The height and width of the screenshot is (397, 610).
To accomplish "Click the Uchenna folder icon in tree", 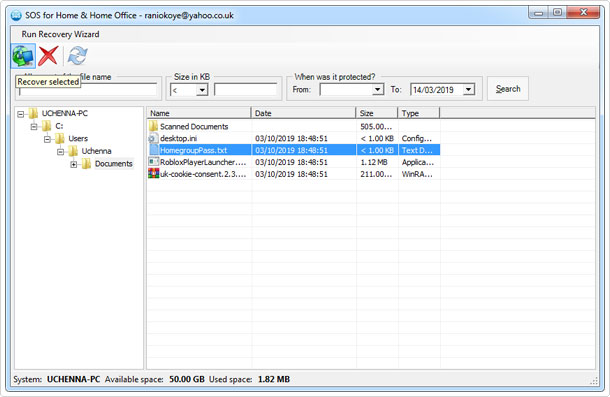I will (x=73, y=151).
